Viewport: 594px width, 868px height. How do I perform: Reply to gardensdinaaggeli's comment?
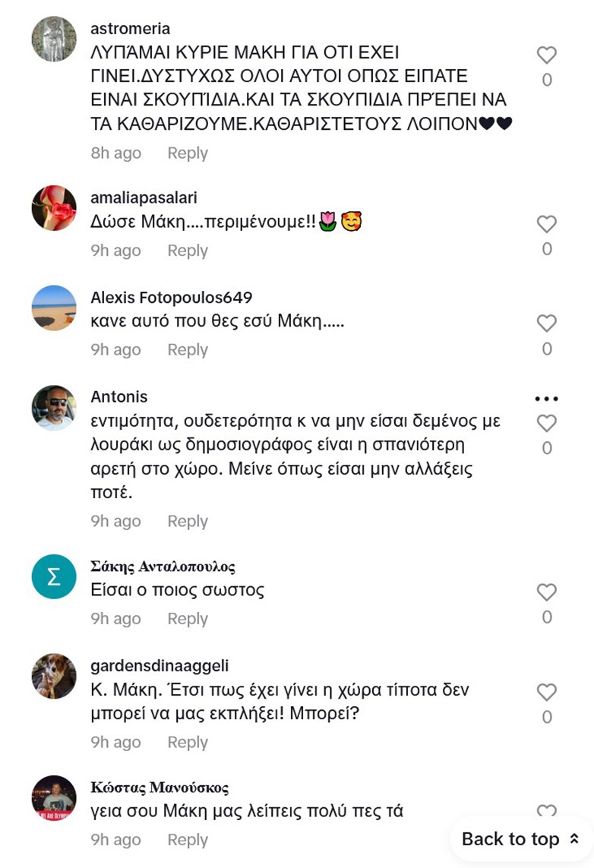point(188,742)
